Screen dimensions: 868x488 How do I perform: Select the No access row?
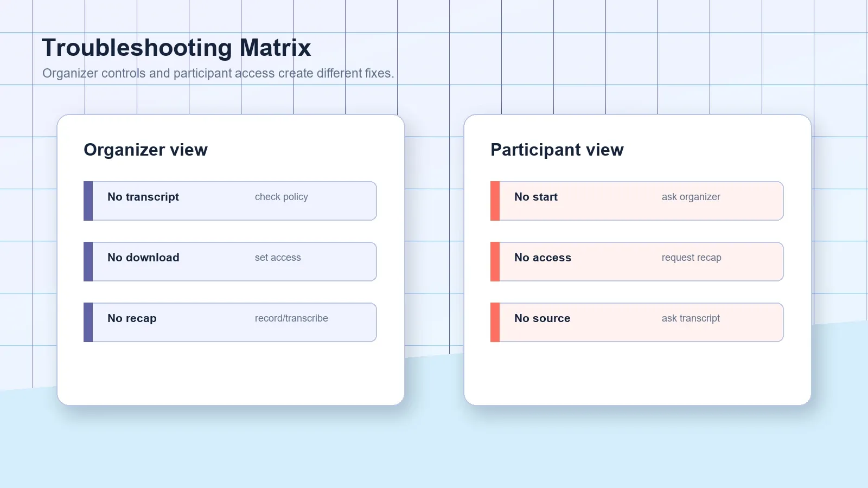tap(637, 262)
